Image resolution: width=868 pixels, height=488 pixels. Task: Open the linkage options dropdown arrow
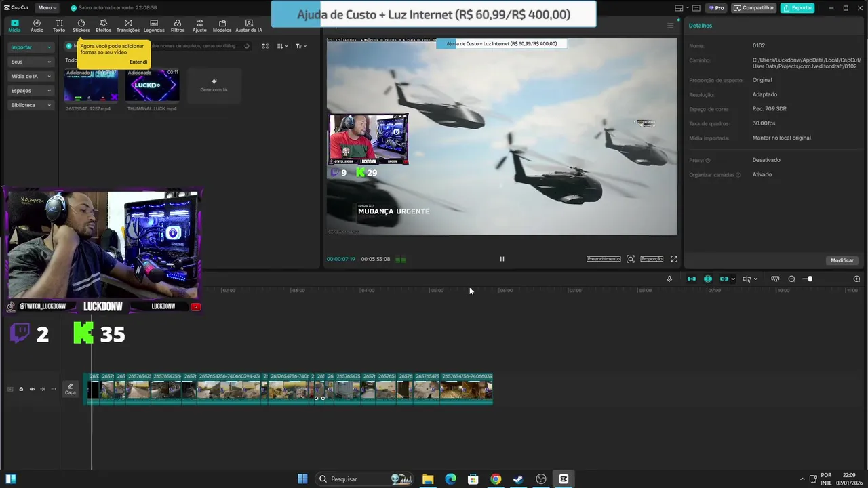pos(733,279)
